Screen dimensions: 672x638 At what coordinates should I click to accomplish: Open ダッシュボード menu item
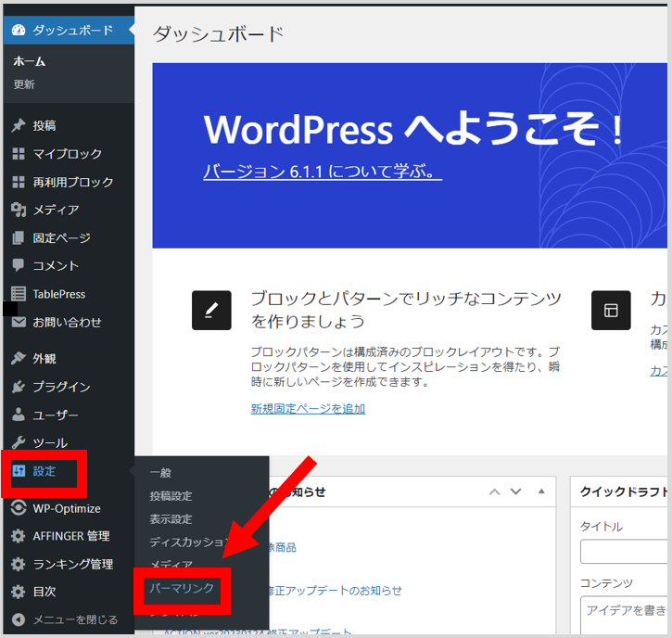69,30
